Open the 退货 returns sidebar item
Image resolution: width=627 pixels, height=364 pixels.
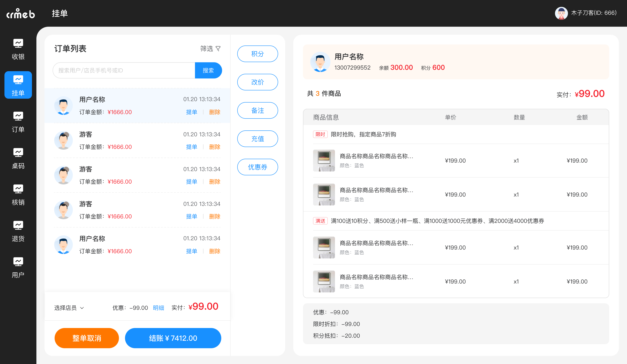(x=18, y=231)
